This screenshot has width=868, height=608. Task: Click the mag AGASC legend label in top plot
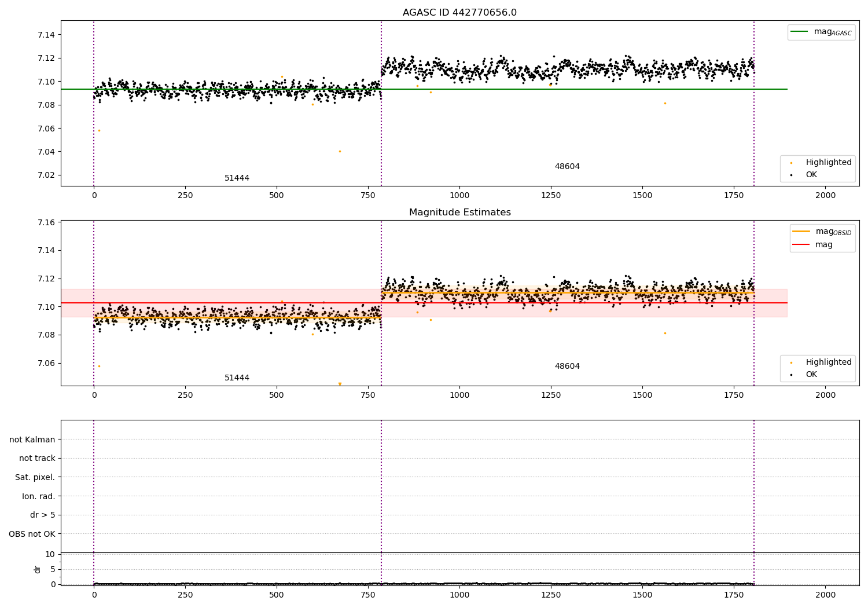coord(833,32)
